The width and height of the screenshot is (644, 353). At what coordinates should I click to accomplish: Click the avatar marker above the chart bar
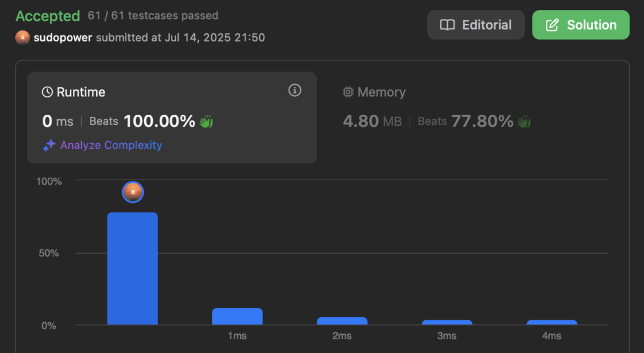coord(133,192)
